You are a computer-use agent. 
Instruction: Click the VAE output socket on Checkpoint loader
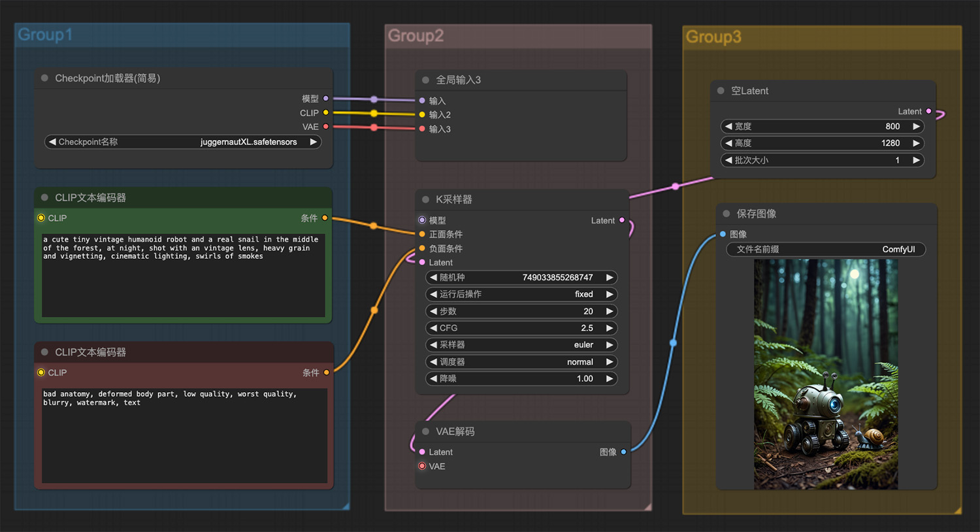point(325,127)
